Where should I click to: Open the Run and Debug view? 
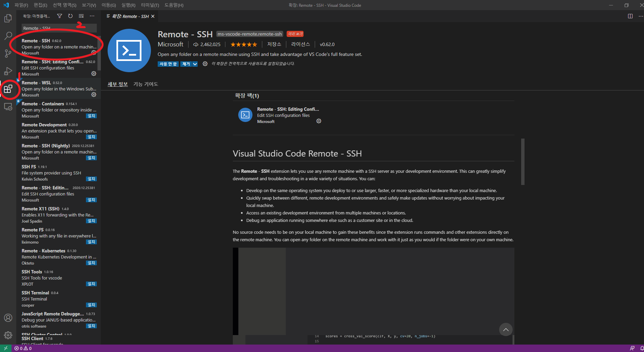[x=8, y=71]
